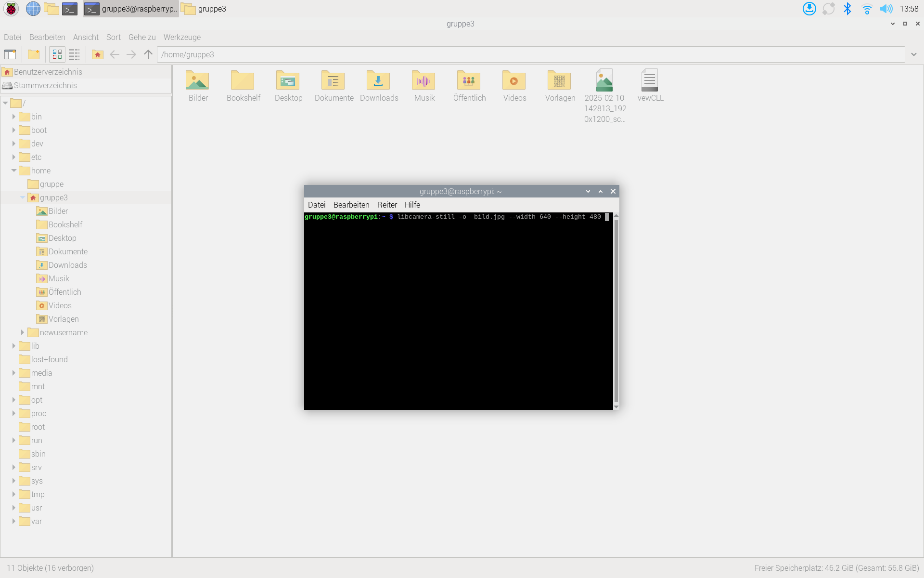924x578 pixels.
Task: Click the up-to-parent-folder arrow
Action: (148, 54)
